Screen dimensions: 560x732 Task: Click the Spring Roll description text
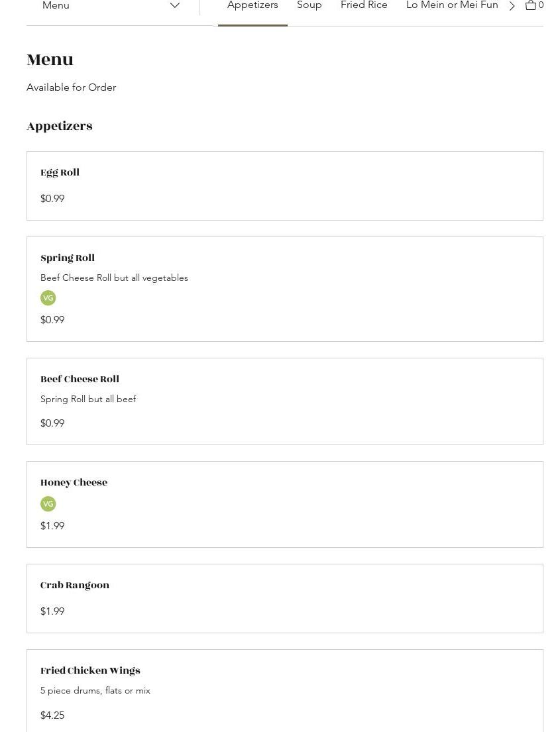point(114,278)
